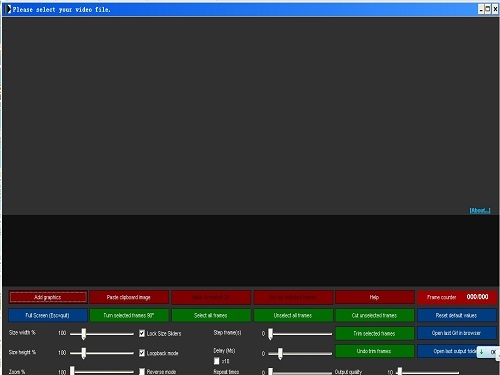Enable Reverse mode checkbox
The height and width of the screenshot is (375, 500).
[x=142, y=372]
